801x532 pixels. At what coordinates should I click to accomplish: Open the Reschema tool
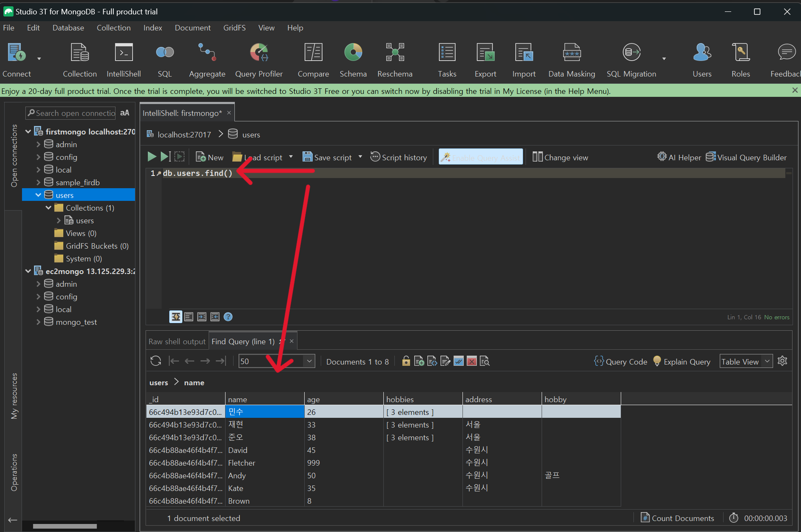click(x=395, y=60)
